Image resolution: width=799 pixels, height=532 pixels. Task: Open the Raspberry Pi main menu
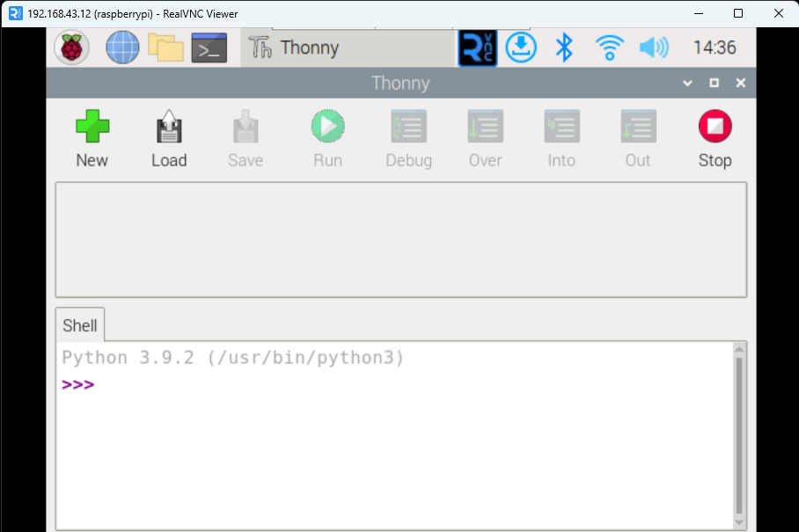(71, 47)
